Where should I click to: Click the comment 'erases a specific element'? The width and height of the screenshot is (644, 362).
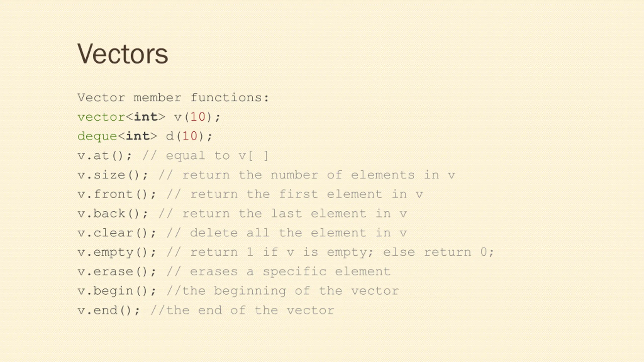pos(290,272)
